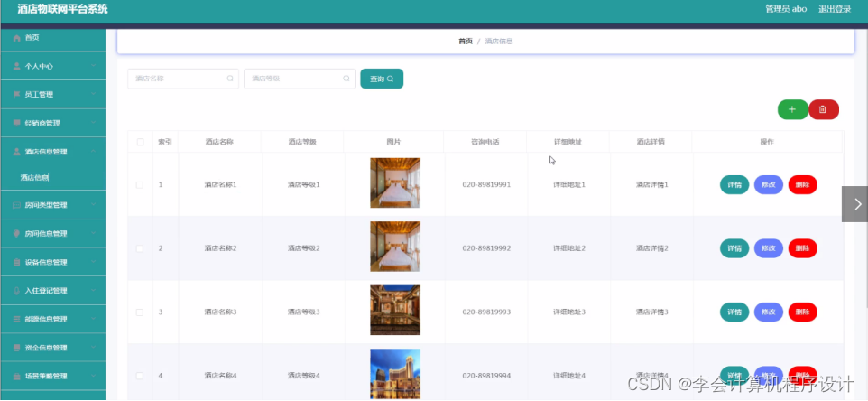Open the 场景策略管理 menu label

pos(46,376)
